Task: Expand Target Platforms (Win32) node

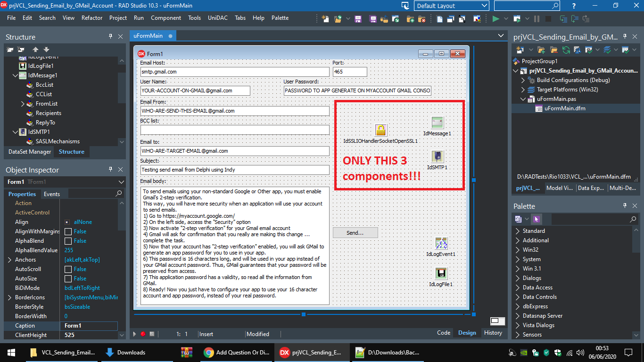Action: tap(523, 90)
